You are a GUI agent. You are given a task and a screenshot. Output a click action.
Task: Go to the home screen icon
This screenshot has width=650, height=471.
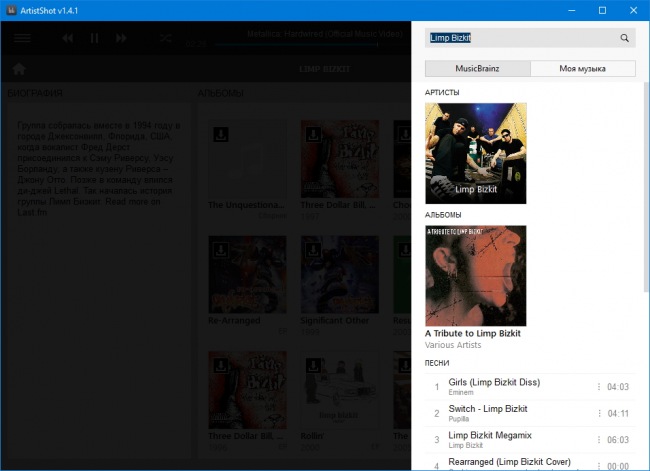click(19, 69)
